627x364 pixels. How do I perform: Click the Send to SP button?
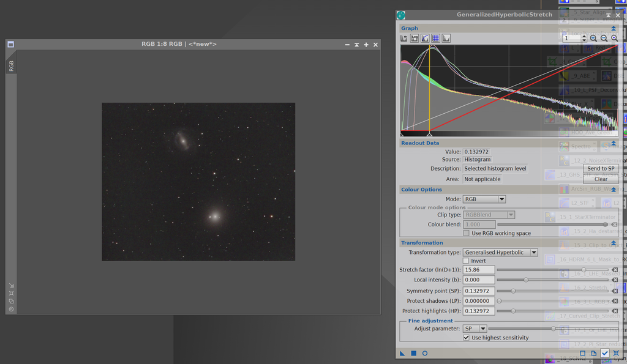coord(601,169)
